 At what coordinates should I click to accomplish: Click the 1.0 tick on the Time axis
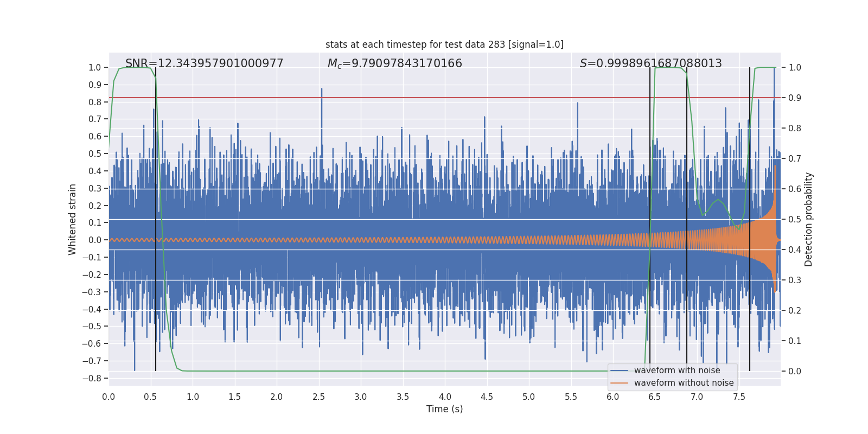(x=193, y=397)
